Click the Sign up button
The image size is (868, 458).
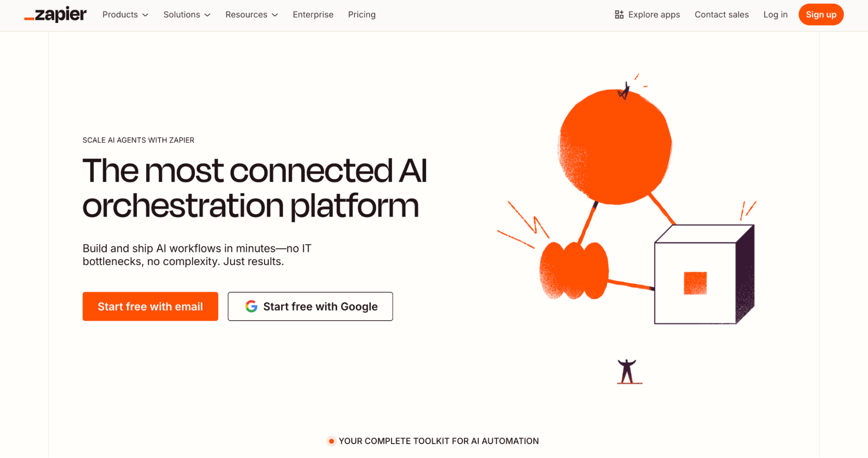coord(821,14)
